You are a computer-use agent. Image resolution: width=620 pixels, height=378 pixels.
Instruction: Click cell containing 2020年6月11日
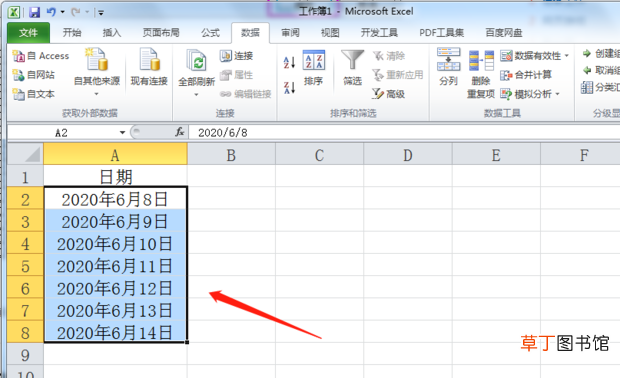point(115,265)
